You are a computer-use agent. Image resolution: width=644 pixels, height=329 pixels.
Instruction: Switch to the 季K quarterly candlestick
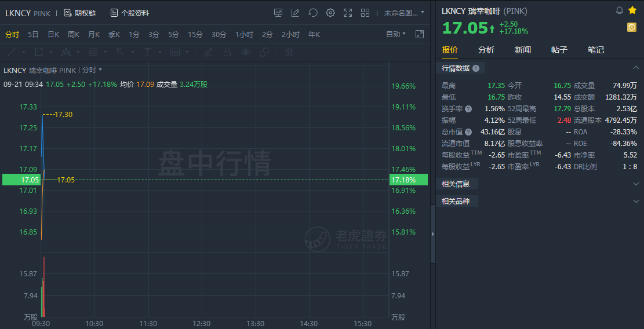pyautogui.click(x=114, y=34)
